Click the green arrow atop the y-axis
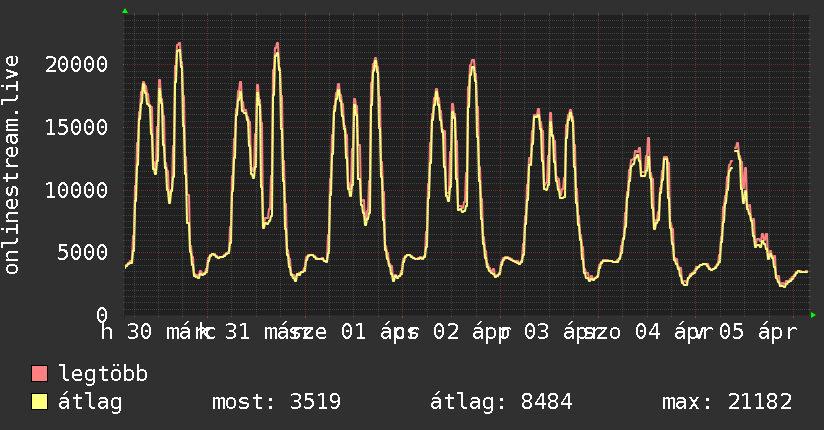Viewport: 824px width, 430px height. pyautogui.click(x=125, y=11)
